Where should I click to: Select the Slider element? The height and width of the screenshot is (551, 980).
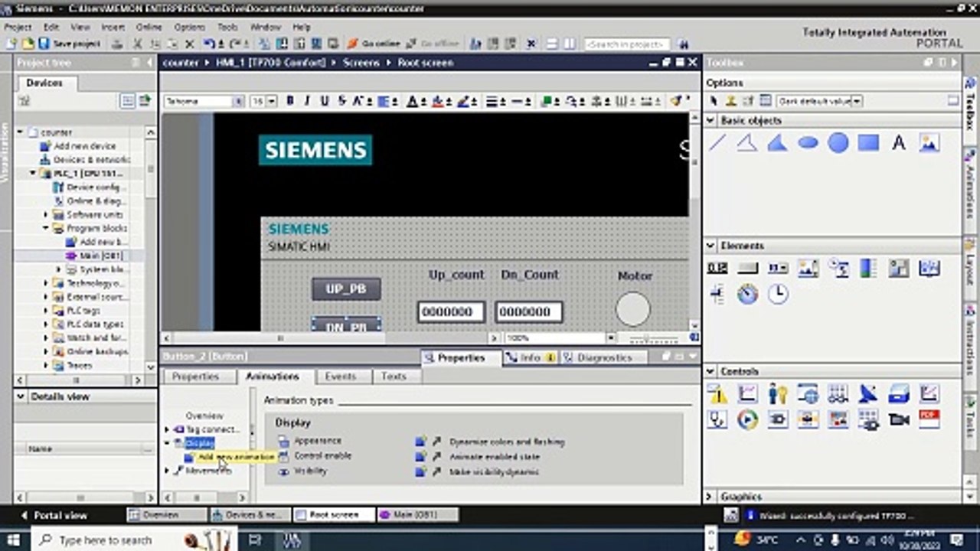[x=717, y=294]
